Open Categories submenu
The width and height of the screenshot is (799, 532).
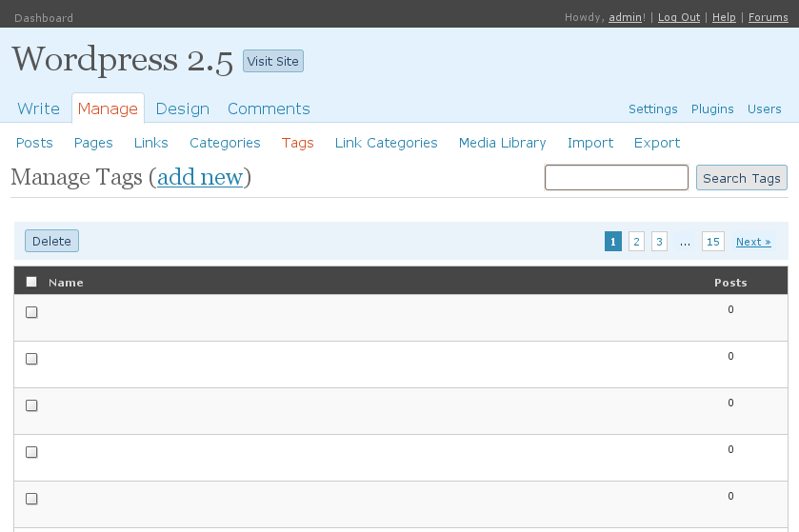coord(225,143)
